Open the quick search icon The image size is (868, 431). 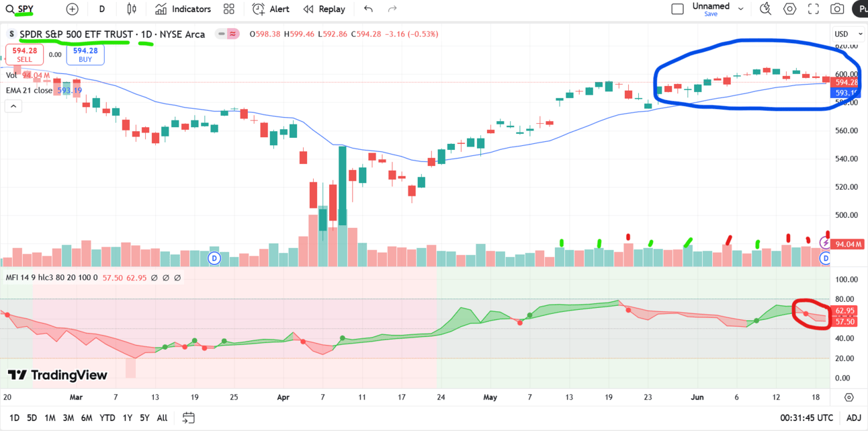(x=765, y=9)
